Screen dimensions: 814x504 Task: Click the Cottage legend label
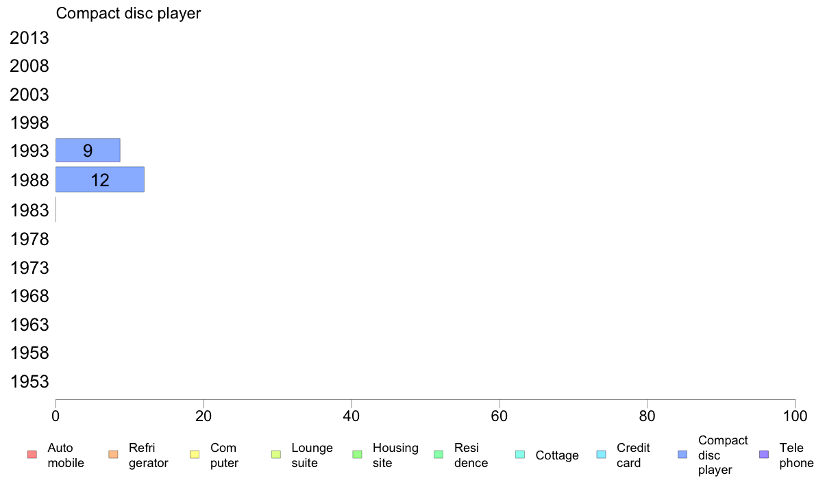[x=557, y=455]
